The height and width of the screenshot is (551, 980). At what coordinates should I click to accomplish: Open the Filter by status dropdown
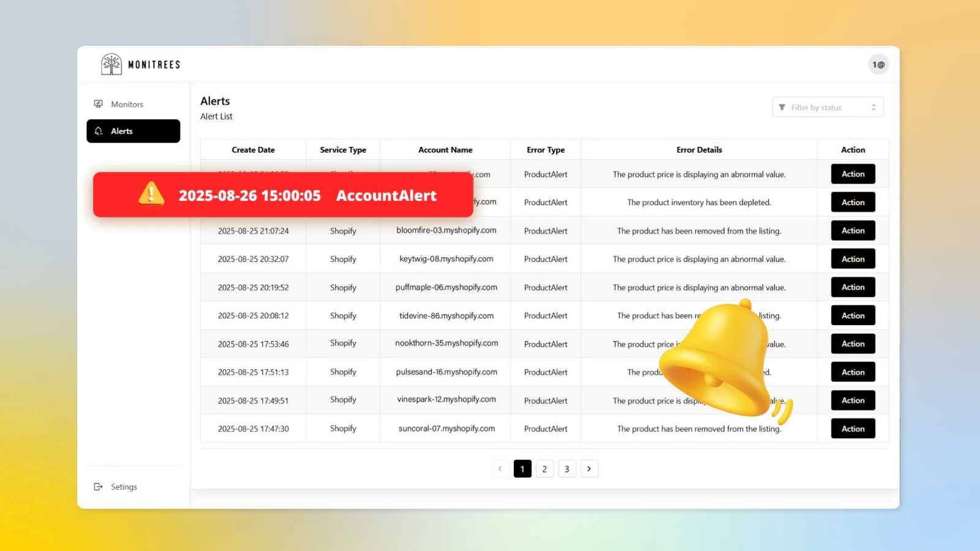827,107
